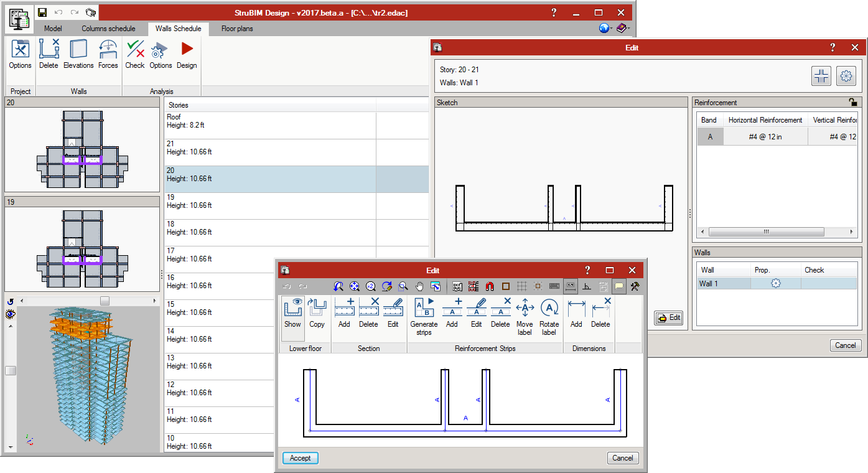This screenshot has height=473, width=868.
Task: Select the pan hand tool
Action: click(419, 286)
